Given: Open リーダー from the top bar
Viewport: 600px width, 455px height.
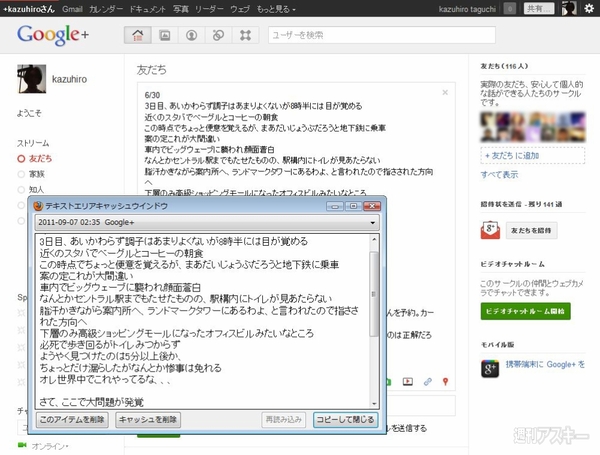Looking at the screenshot, I should [x=209, y=9].
